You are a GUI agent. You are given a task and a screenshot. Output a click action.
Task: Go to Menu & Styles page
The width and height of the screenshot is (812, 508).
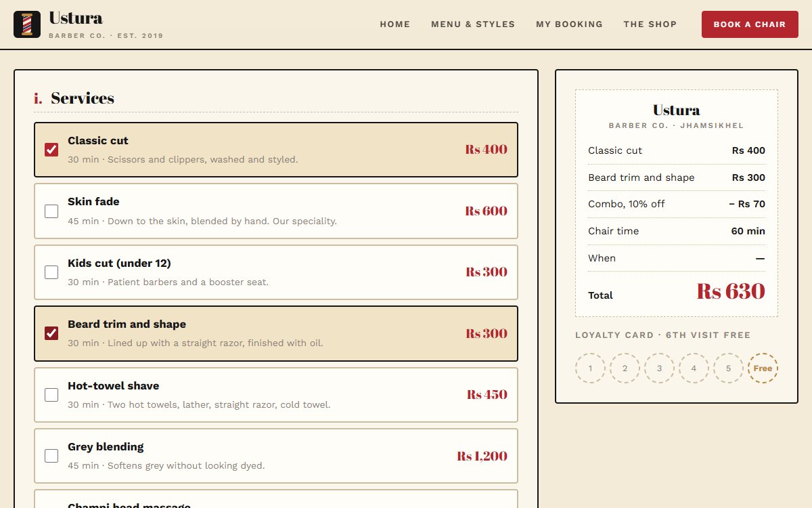pos(473,24)
